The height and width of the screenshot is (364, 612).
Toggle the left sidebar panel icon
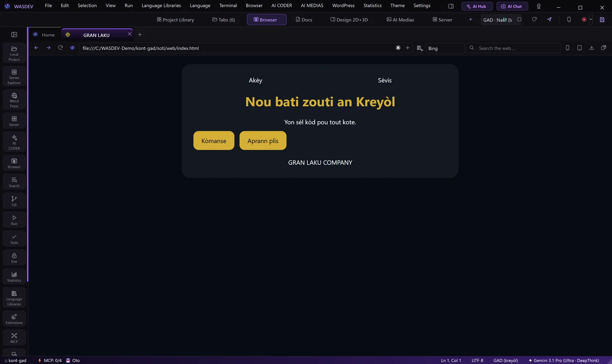pyautogui.click(x=14, y=35)
